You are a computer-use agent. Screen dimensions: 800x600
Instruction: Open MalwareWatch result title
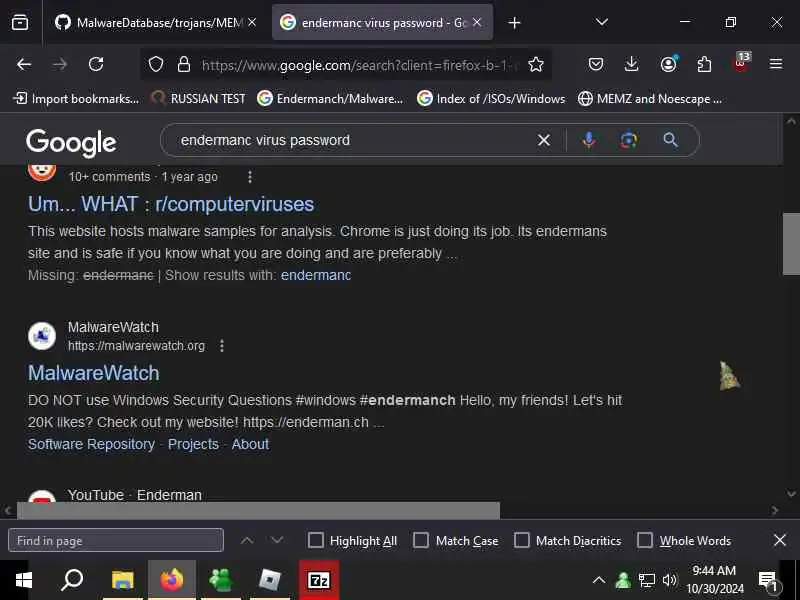coord(94,373)
